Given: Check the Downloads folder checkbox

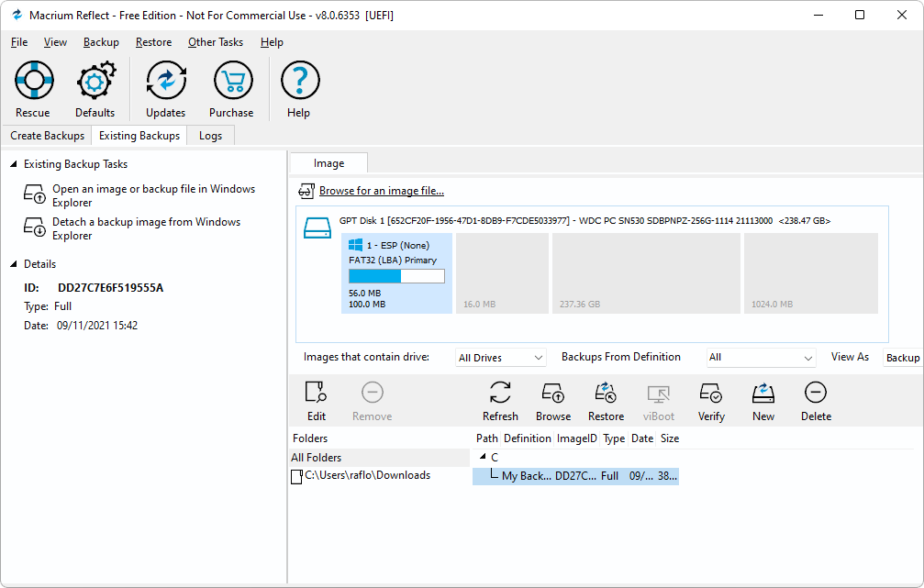Looking at the screenshot, I should [295, 475].
